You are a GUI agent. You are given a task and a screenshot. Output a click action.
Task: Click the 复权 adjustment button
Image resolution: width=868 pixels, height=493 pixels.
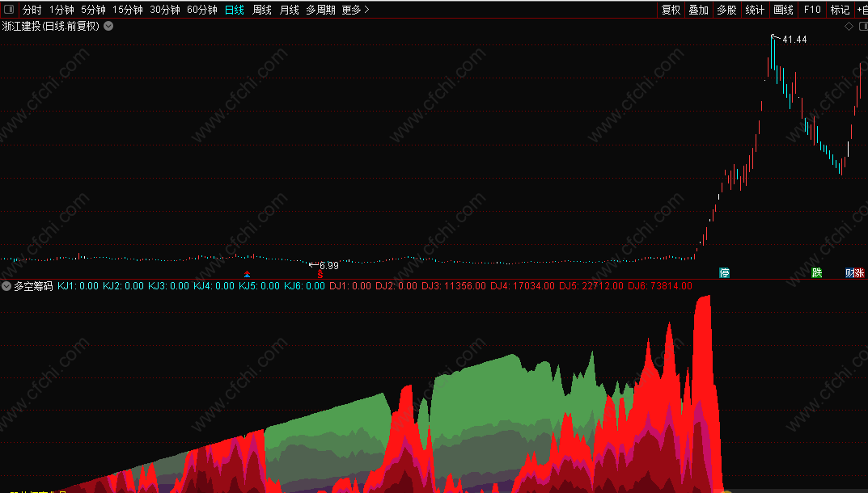point(671,10)
